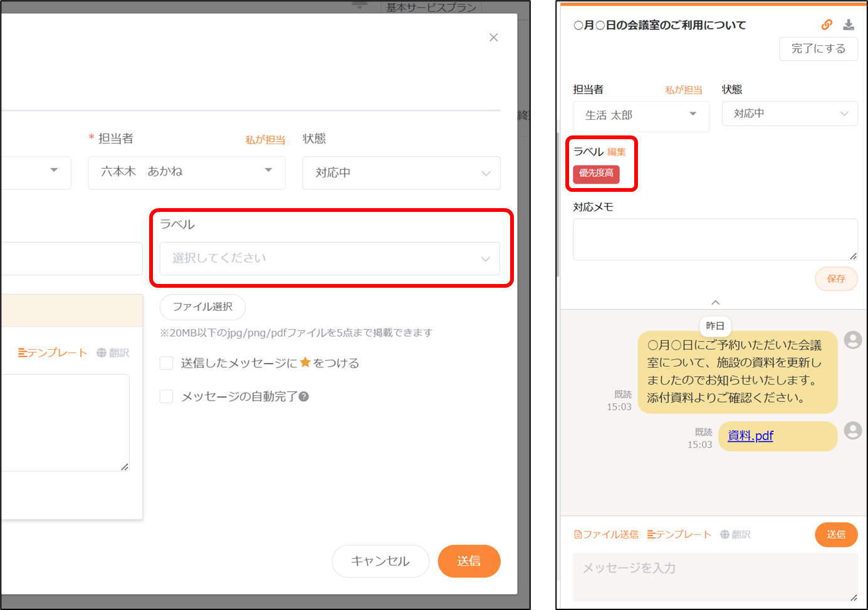
Task: Click the ファイル選択 button
Action: (x=202, y=307)
